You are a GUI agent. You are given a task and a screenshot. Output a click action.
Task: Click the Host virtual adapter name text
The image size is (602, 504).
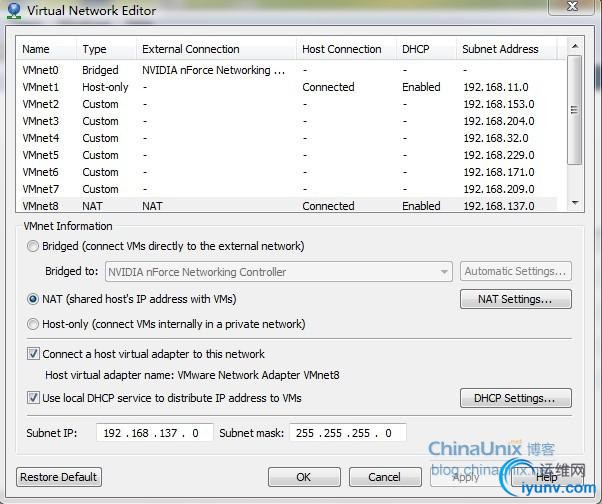(x=192, y=375)
